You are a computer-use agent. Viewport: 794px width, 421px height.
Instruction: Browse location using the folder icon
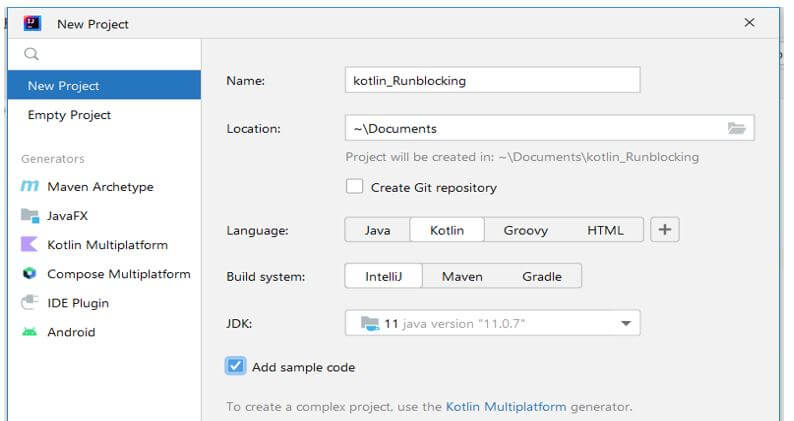pyautogui.click(x=736, y=128)
